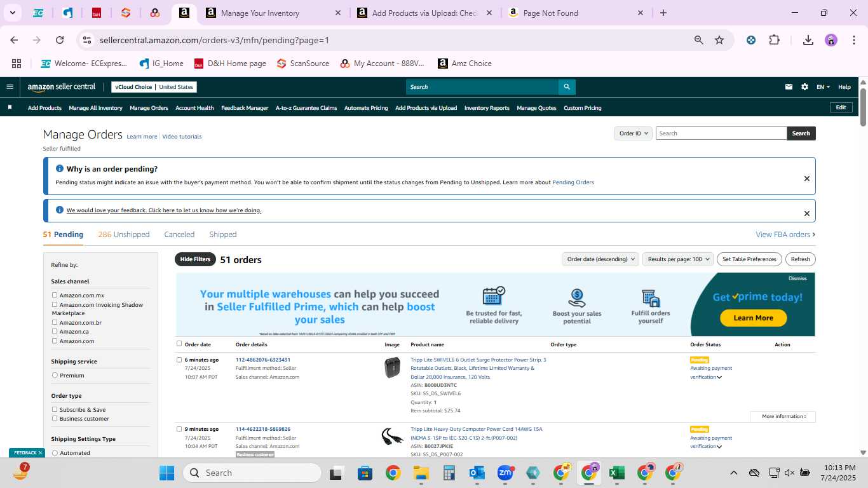Expand Awaiting payment verification for the first order
Viewport: 868px width, 488px height.
point(719,377)
